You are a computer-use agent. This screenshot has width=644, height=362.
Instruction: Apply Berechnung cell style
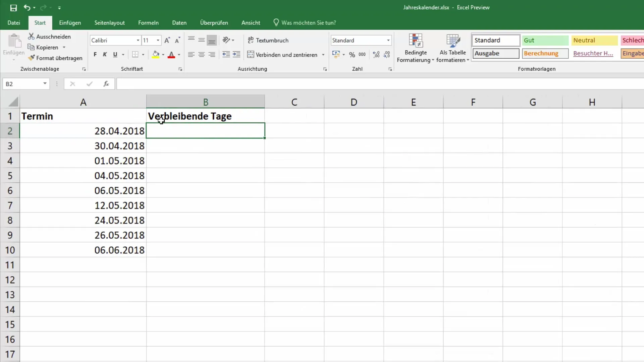[x=545, y=53]
